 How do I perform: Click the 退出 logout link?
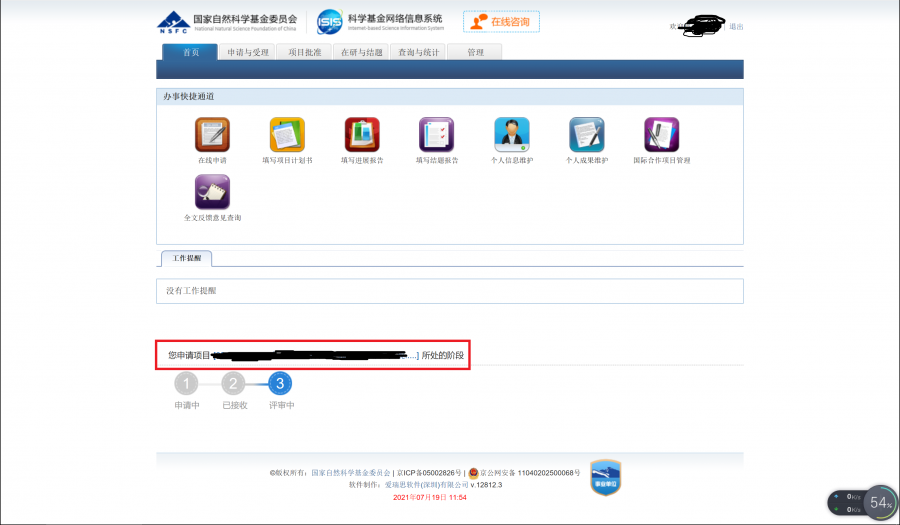point(736,26)
